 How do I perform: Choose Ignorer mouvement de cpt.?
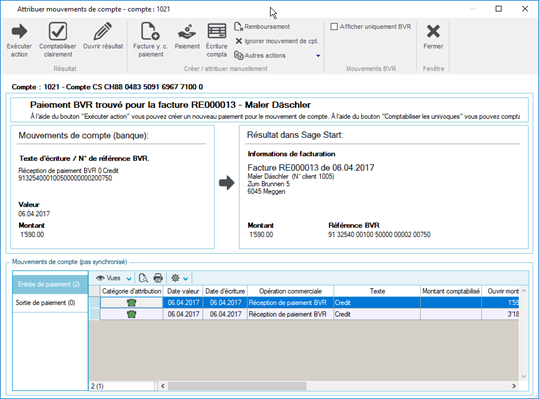click(277, 41)
